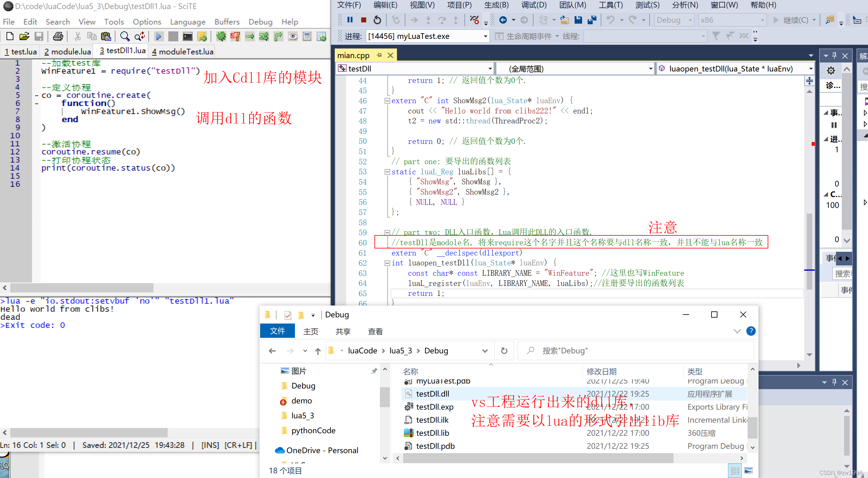Screen dimensions: 868x478
Task: Open the 调试(D) menu in Visual Studio
Action: (x=534, y=5)
